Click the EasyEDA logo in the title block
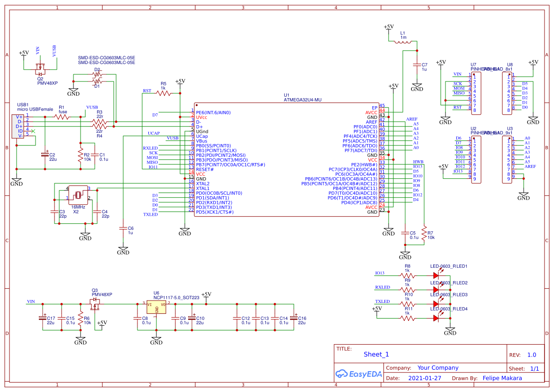Image resolution: width=554 pixels, height=392 pixels. (x=358, y=374)
